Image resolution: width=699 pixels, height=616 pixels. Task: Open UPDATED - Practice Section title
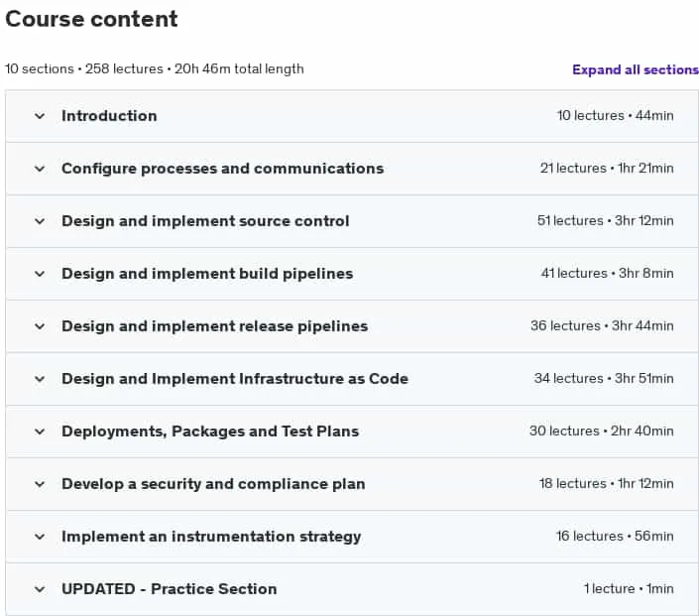point(169,589)
